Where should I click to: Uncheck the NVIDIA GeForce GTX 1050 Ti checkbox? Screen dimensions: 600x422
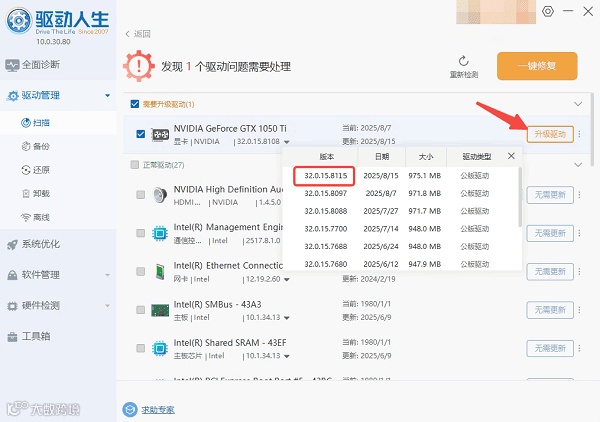tap(140, 134)
